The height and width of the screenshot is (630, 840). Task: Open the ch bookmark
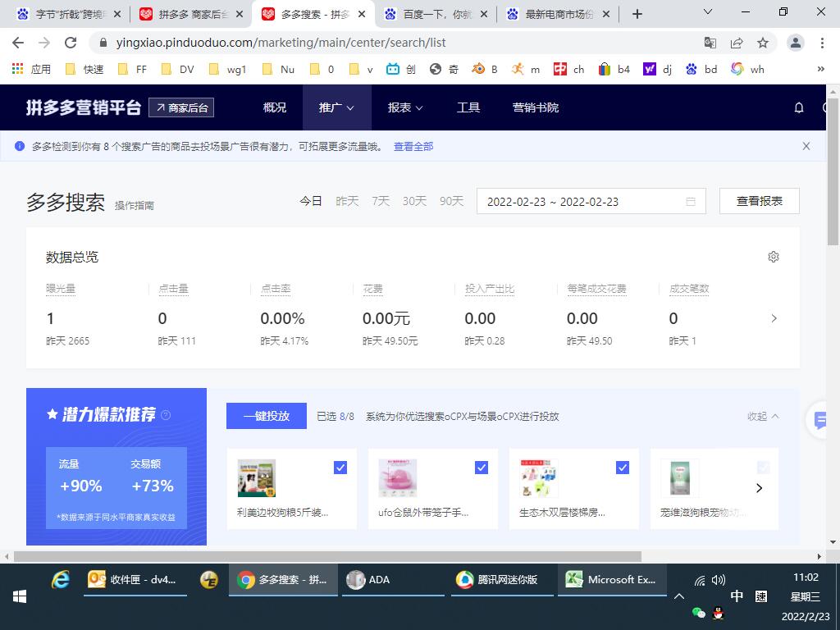568,69
